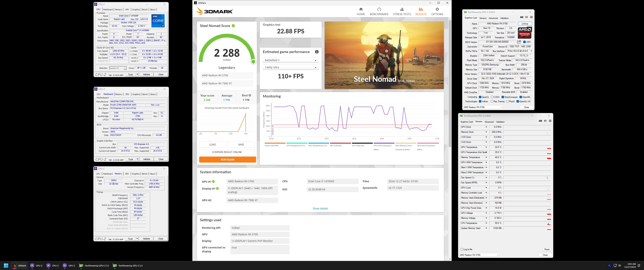Click the SAVE button in 3DMark
Viewport: 644px width, 270px height.
[241, 145]
